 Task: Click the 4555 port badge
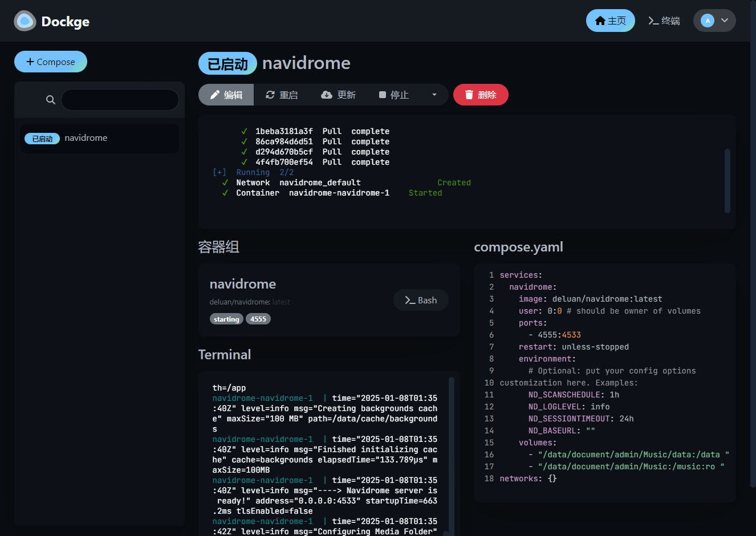[x=258, y=319]
